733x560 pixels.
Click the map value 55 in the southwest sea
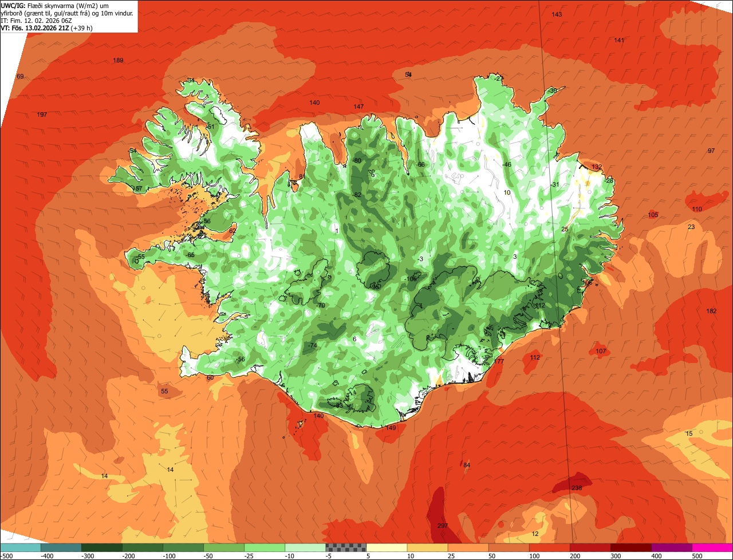164,392
